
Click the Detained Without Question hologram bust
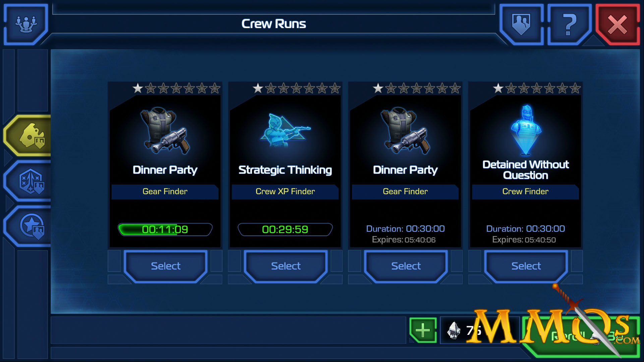click(x=526, y=130)
